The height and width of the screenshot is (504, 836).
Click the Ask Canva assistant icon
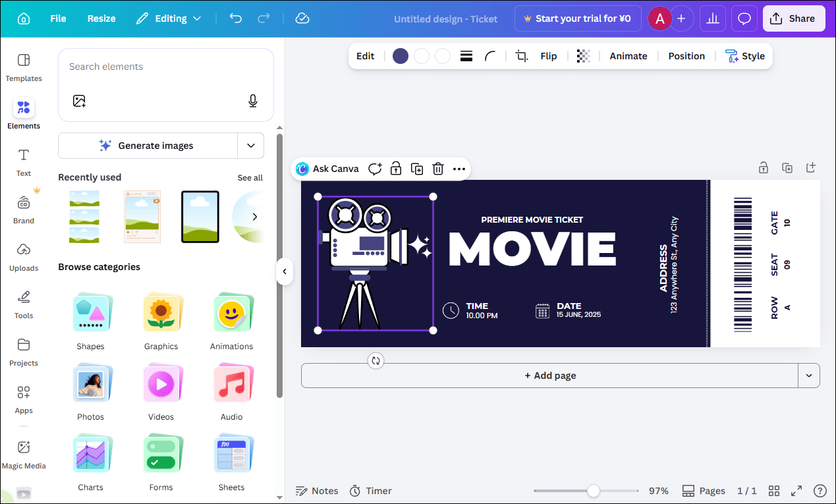click(x=302, y=169)
